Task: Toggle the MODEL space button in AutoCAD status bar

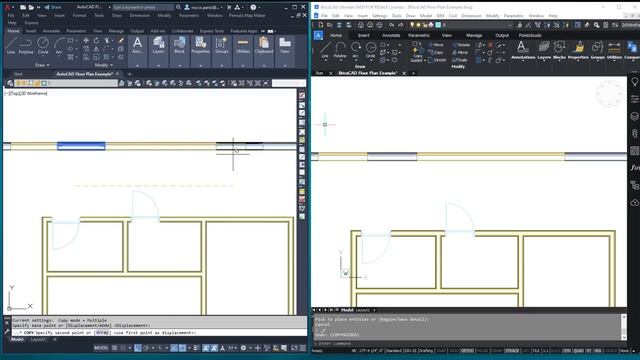Action: coord(101,348)
